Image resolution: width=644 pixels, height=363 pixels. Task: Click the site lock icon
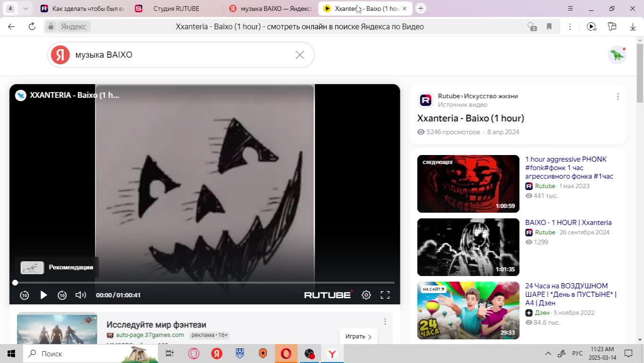pyautogui.click(x=51, y=26)
